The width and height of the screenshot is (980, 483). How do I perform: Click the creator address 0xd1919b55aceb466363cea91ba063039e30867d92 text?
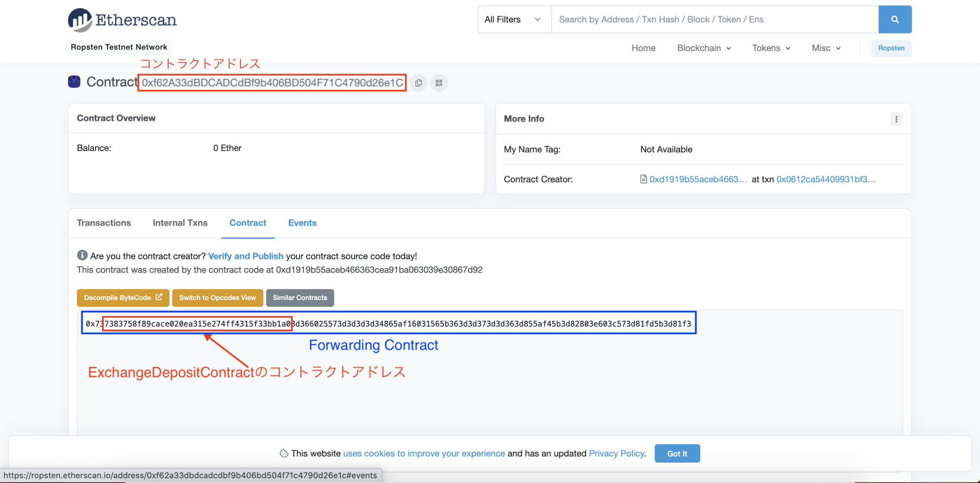pos(379,270)
